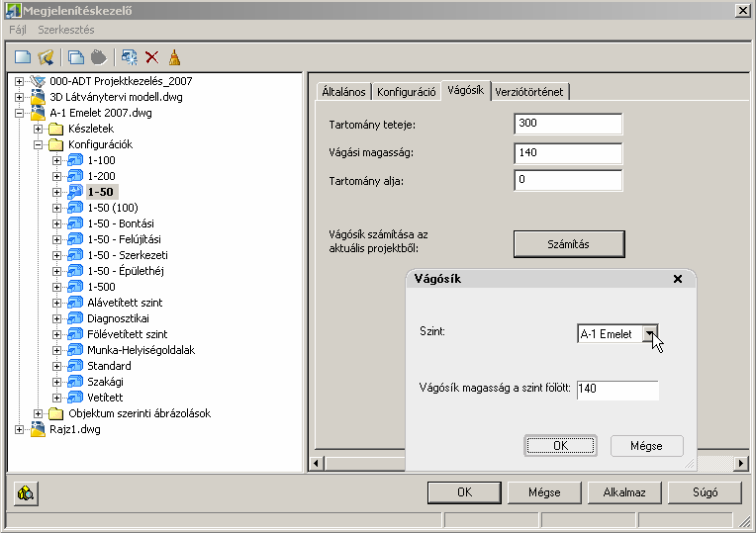Expand the Rajz1.dwg node

[19, 429]
